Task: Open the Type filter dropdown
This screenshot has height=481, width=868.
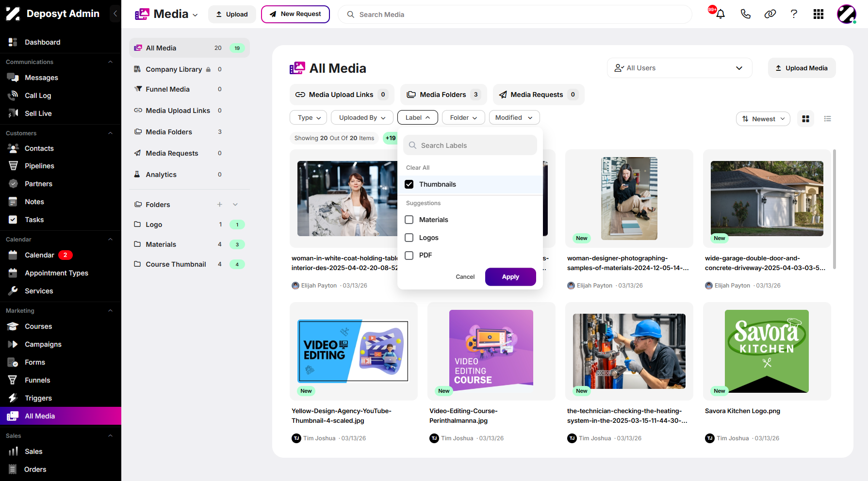Action: 309,117
